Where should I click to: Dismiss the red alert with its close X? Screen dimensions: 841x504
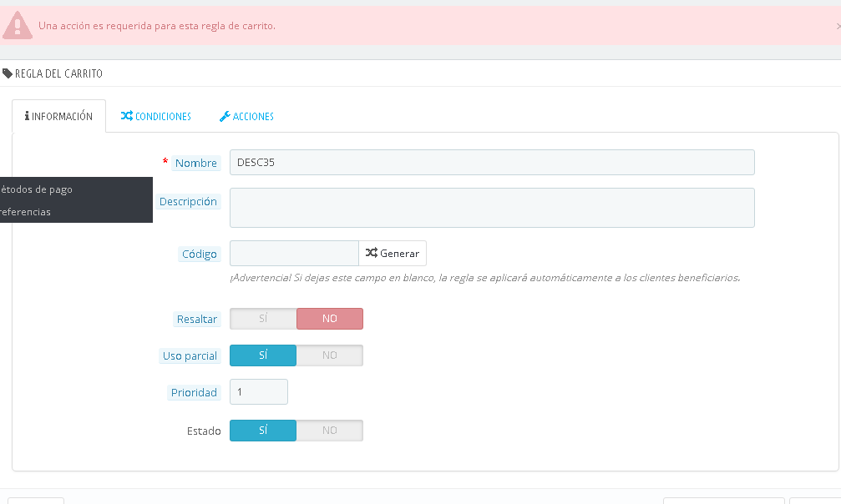[x=838, y=26]
